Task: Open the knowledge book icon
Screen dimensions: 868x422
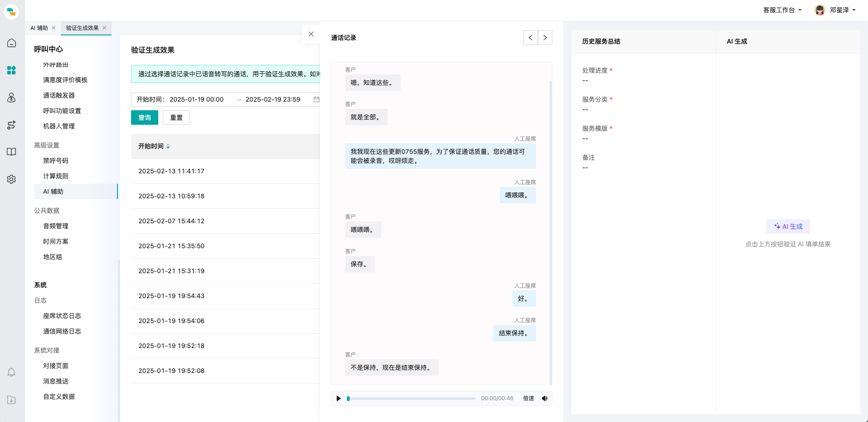Action: tap(11, 152)
